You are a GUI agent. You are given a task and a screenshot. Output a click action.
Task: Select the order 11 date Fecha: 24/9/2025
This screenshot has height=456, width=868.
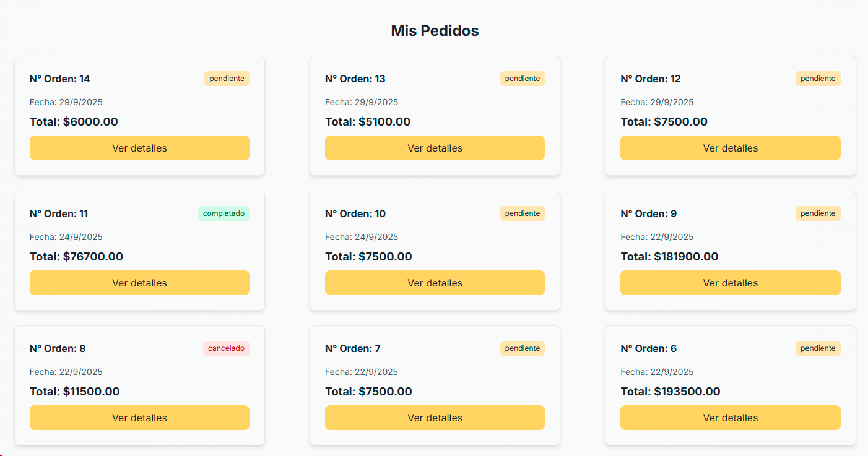coord(66,237)
